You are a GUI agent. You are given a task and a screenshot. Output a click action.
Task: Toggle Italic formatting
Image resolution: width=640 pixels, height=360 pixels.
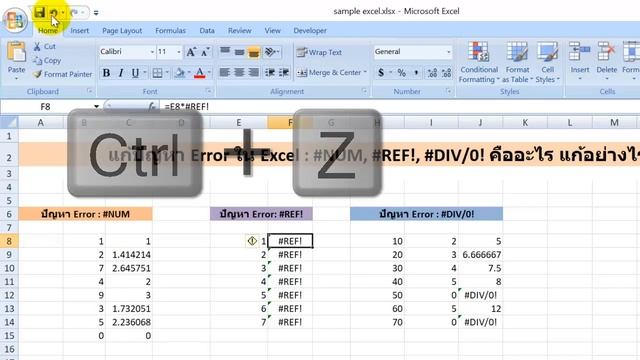pos(121,73)
